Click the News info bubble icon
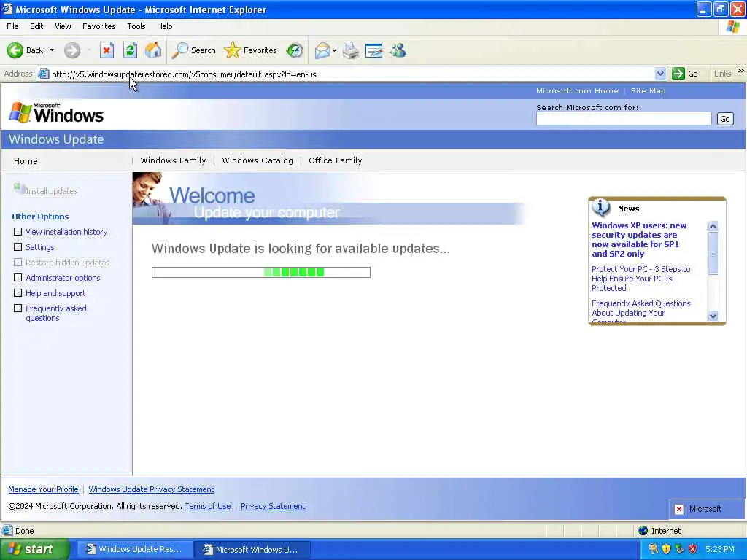 [x=601, y=208]
